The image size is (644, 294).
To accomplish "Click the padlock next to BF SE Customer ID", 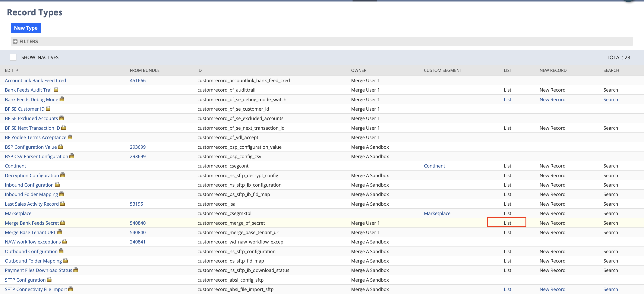I will tap(48, 108).
